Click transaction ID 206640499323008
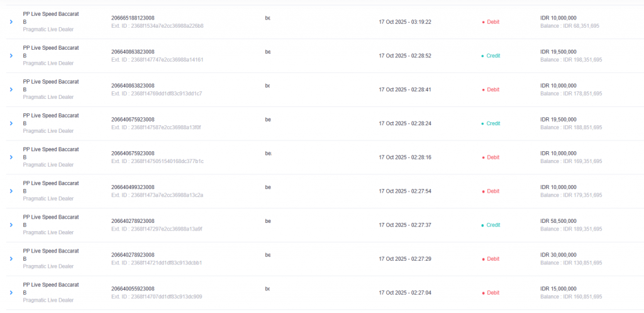 click(x=133, y=187)
